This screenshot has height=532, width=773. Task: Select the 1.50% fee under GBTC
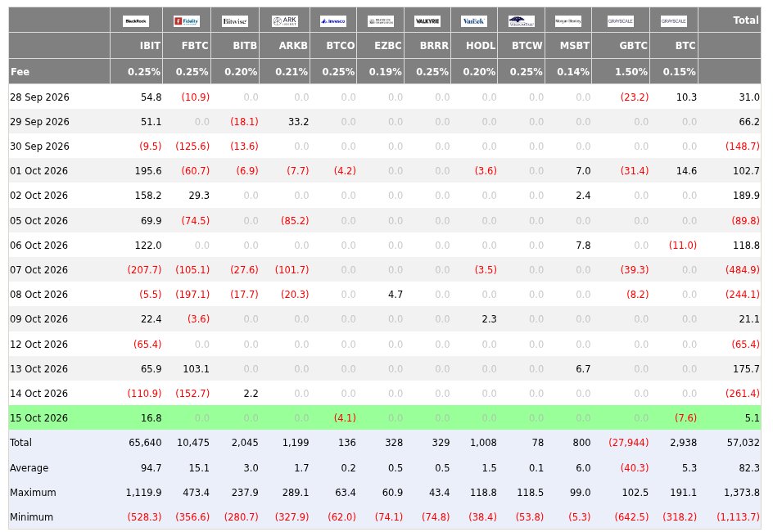tap(631, 72)
